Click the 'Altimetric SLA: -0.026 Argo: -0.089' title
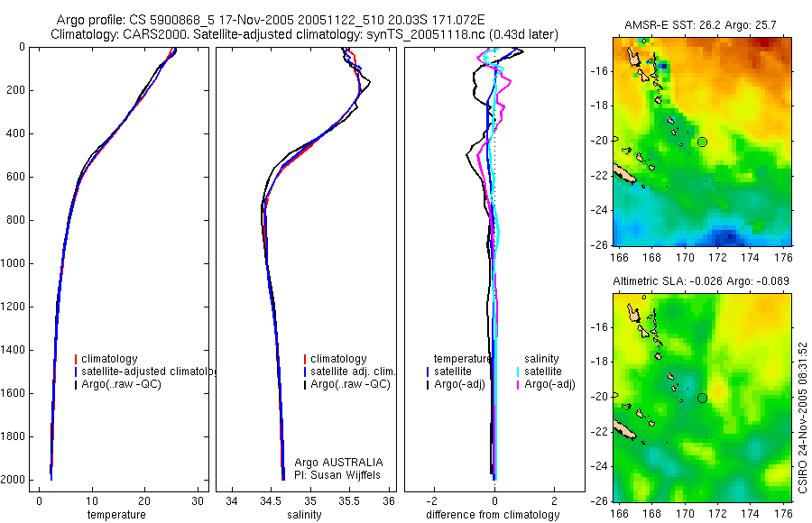The image size is (812, 523). tap(701, 281)
